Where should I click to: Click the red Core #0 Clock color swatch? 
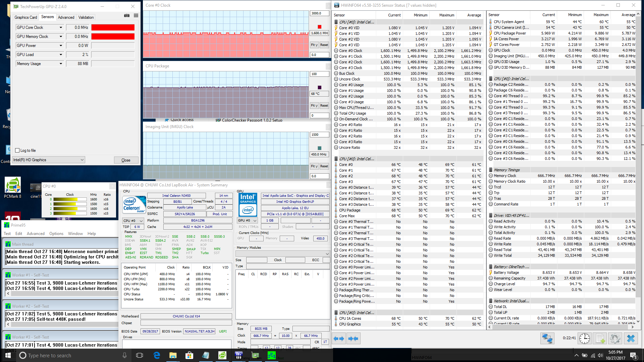point(319,27)
